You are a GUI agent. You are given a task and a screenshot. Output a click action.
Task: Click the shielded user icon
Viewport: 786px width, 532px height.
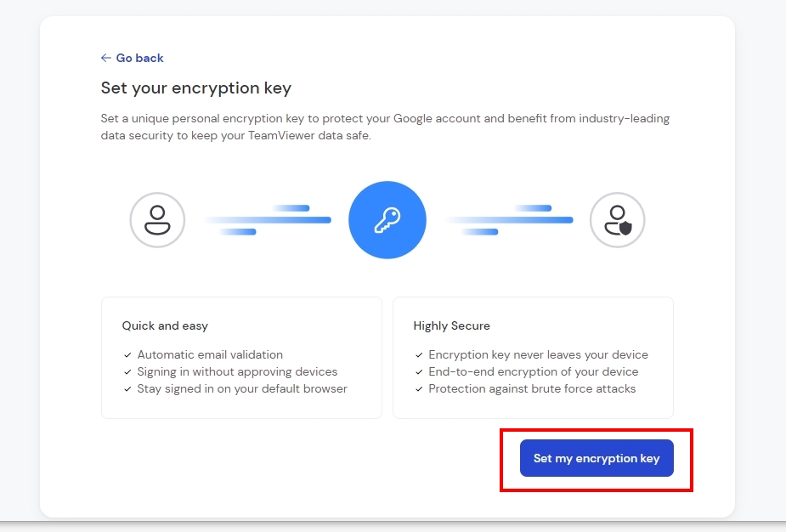tap(617, 220)
